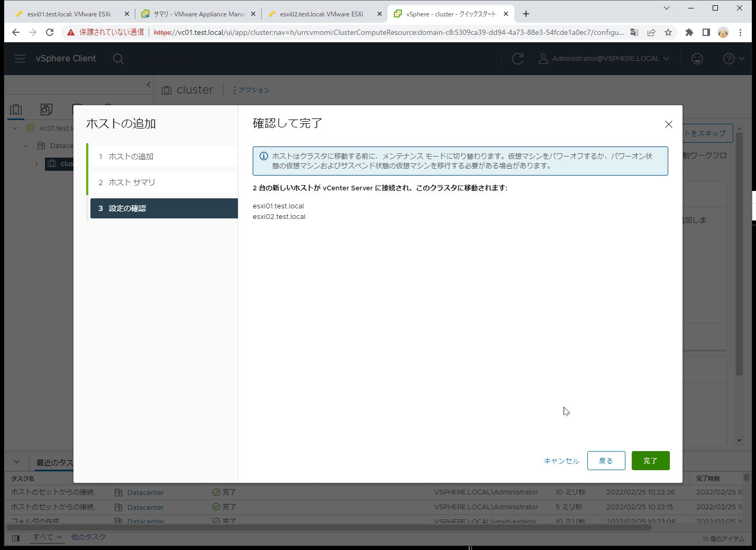Viewport: 756px width, 550px height.
Task: Open the Administrator@VSPHERE.LOCAL user dropdown
Action: [604, 59]
